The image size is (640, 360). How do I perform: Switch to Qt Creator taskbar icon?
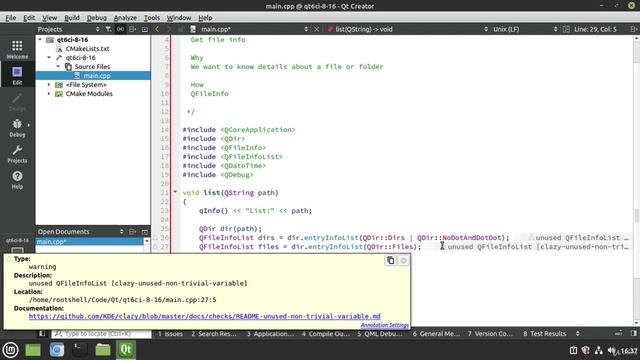(x=126, y=350)
